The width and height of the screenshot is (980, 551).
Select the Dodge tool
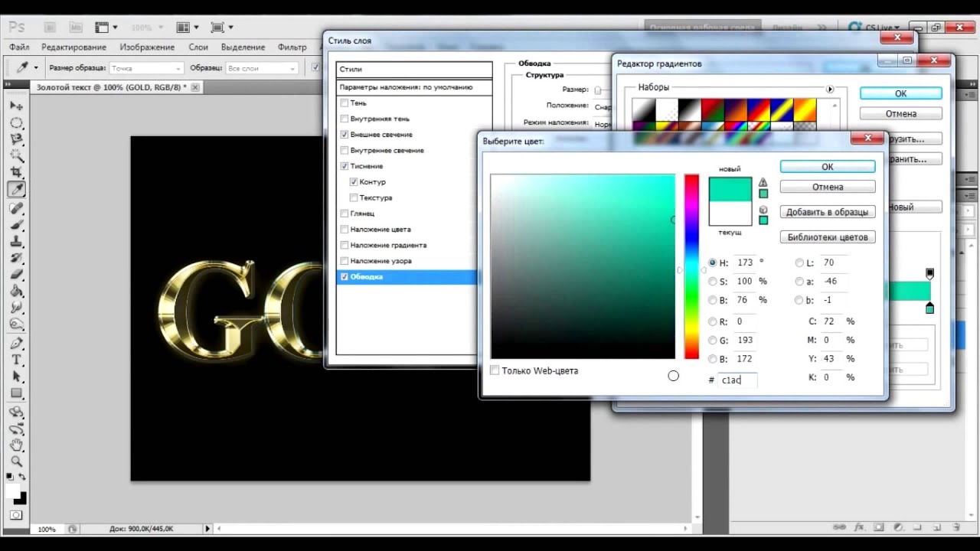pyautogui.click(x=16, y=324)
